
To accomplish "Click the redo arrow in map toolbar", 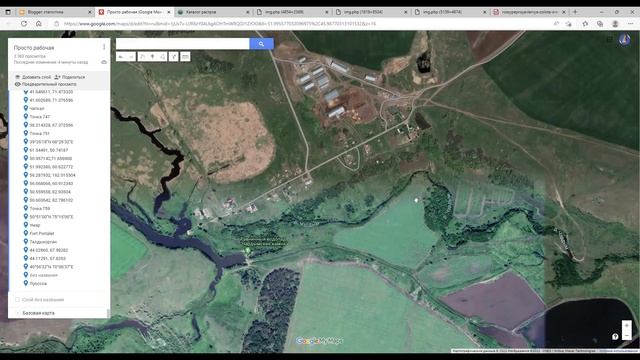I will pos(131,57).
